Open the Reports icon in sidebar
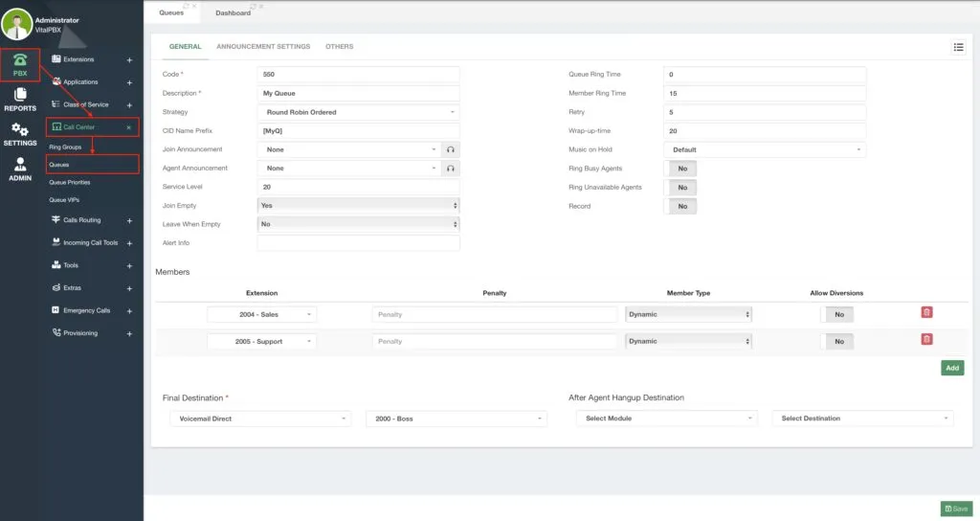Viewport: 980px width, 521px height. point(20,100)
